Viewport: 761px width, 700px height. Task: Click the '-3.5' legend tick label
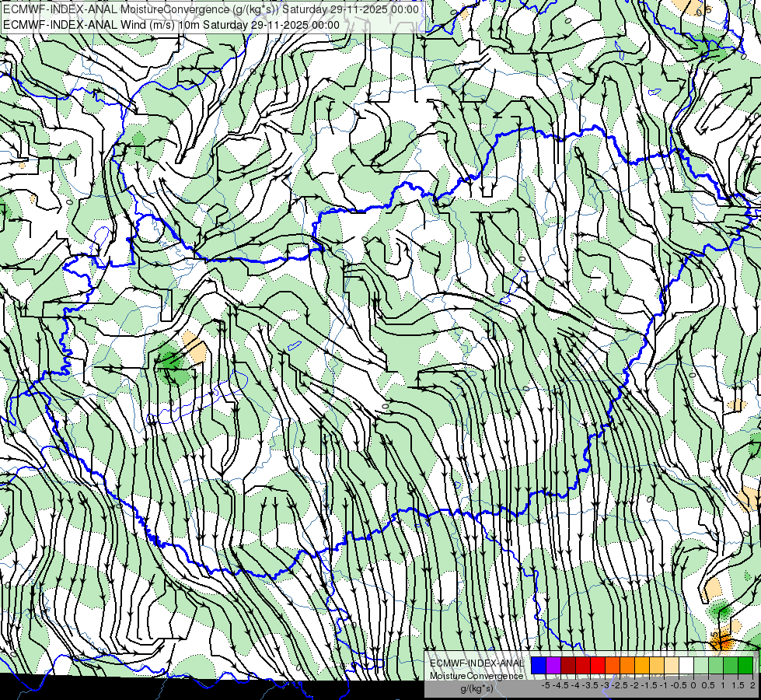click(590, 685)
